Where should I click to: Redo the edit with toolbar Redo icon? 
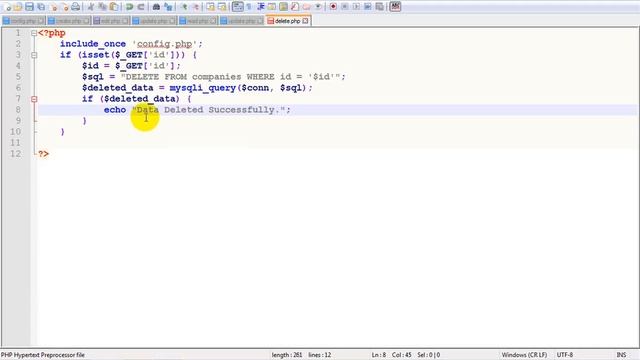point(141,7)
